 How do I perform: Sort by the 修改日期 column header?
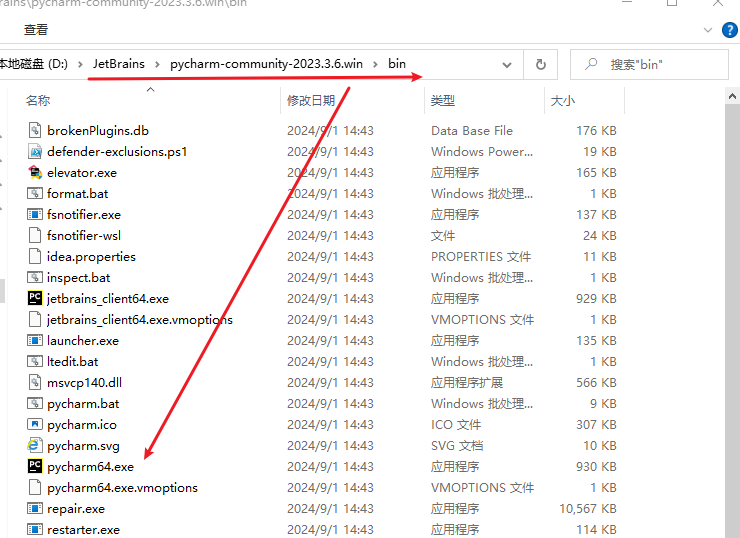pyautogui.click(x=311, y=101)
